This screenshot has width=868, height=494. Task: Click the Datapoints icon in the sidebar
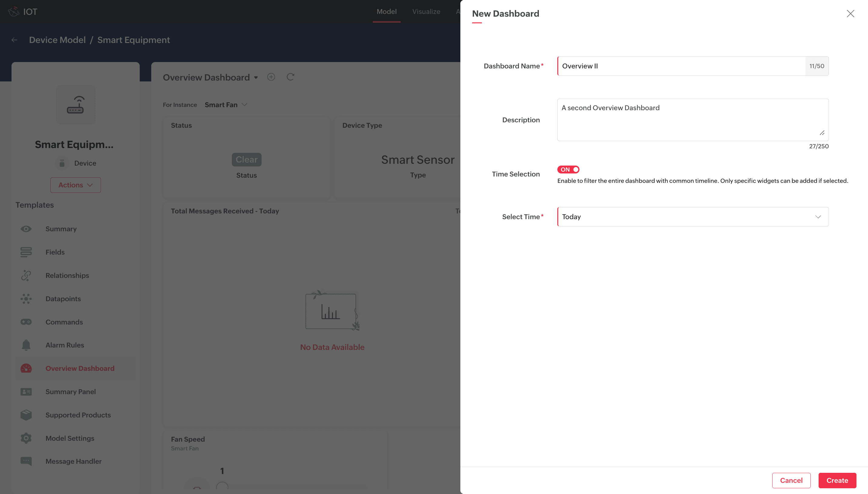26,298
